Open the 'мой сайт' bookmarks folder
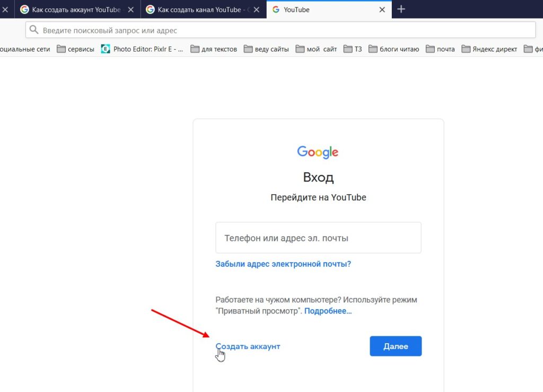The image size is (543, 392). pyautogui.click(x=316, y=49)
